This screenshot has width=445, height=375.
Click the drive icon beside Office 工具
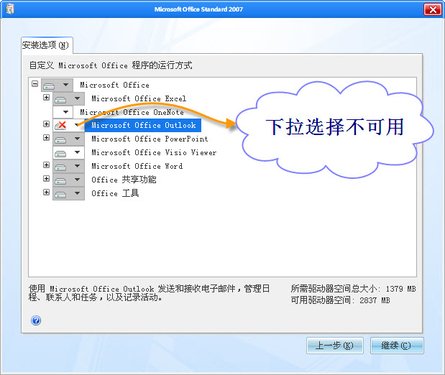point(61,194)
